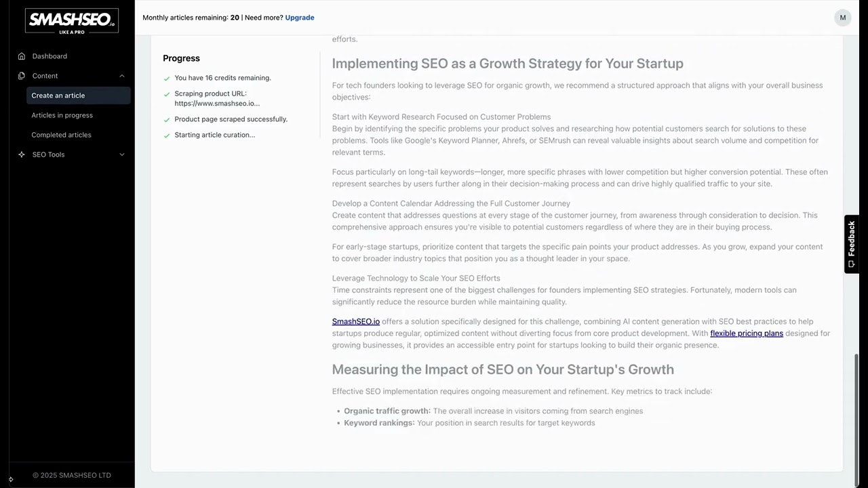Open the SmashSEO.io link in article
The image size is (868, 488).
click(x=355, y=321)
